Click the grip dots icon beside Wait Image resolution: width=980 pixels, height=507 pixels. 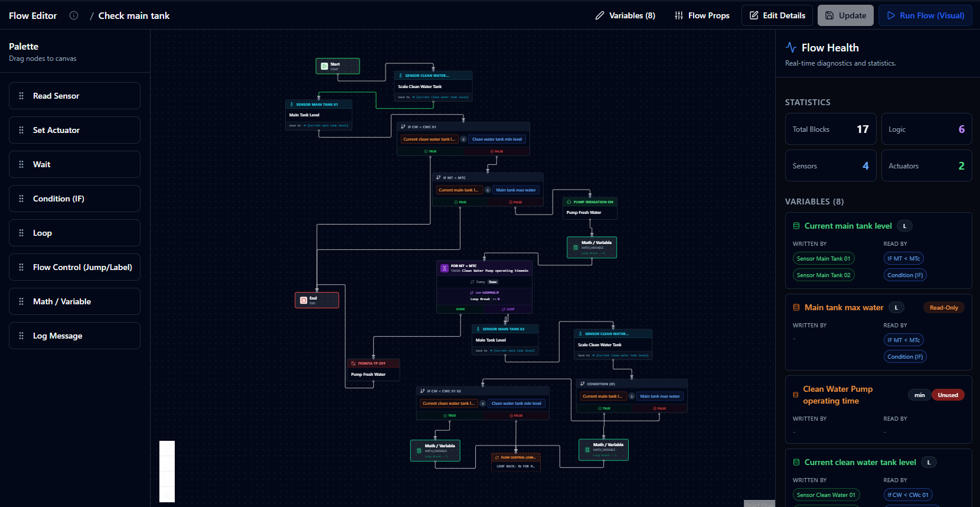[21, 164]
